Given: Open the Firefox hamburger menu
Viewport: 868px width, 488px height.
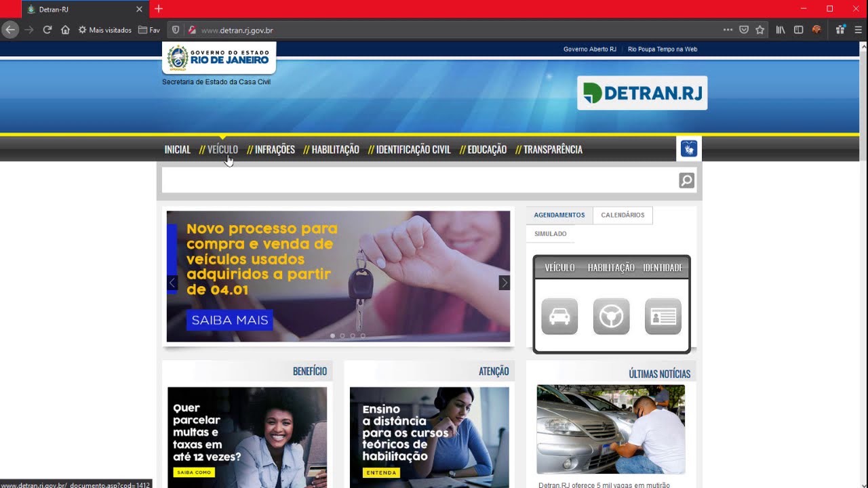Looking at the screenshot, I should [x=858, y=30].
